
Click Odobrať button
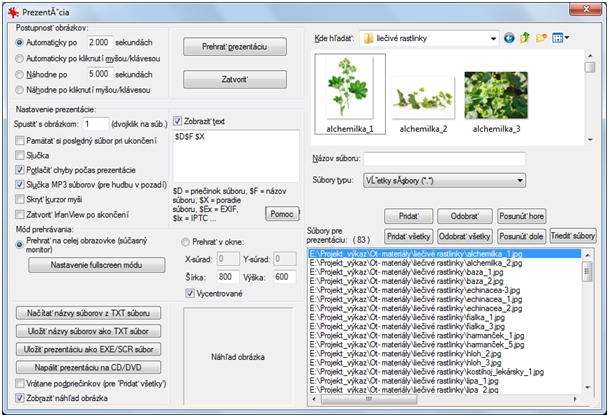(465, 216)
